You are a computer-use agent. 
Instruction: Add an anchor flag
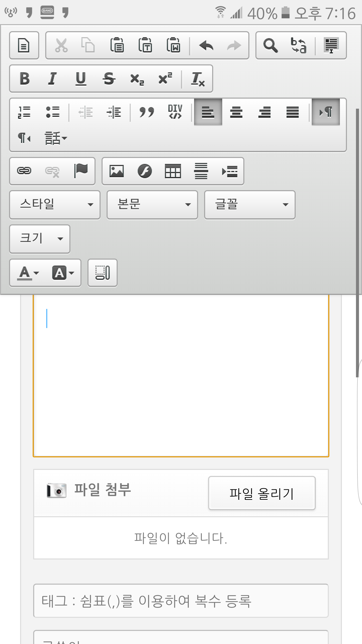pos(81,171)
